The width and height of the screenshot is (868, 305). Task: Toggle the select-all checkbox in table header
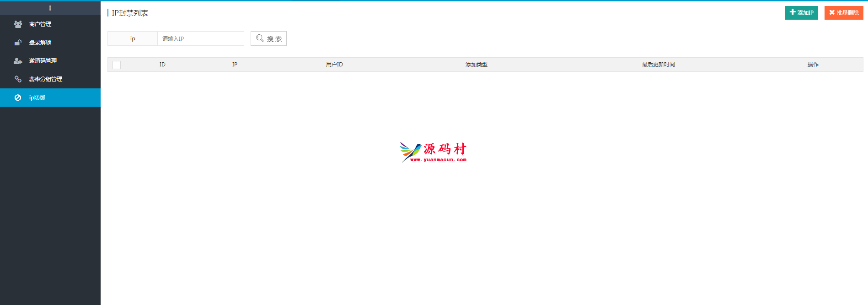117,65
